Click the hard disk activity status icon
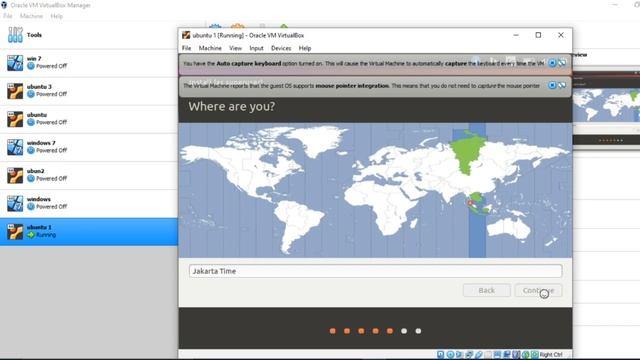Screen dimensions: 640x360 click(440, 354)
